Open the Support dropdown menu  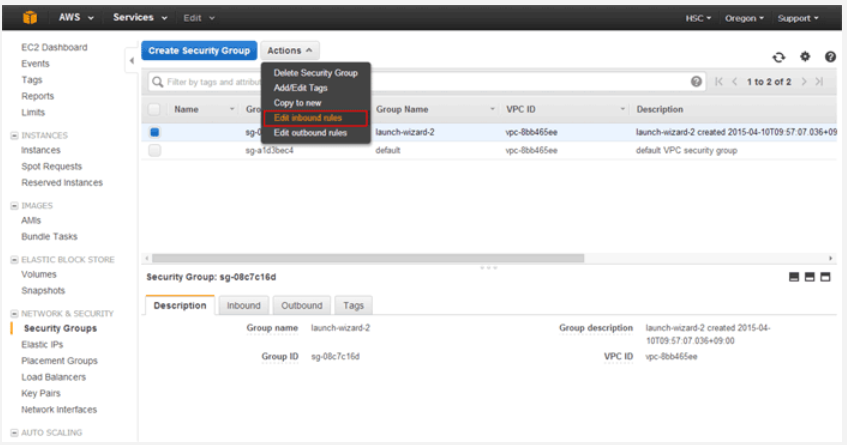pyautogui.click(x=798, y=18)
